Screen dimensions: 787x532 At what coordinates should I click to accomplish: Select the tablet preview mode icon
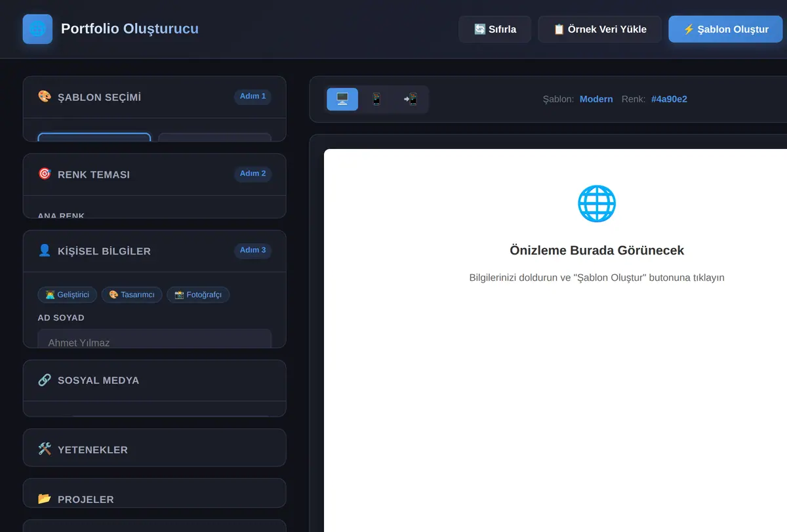click(x=411, y=99)
